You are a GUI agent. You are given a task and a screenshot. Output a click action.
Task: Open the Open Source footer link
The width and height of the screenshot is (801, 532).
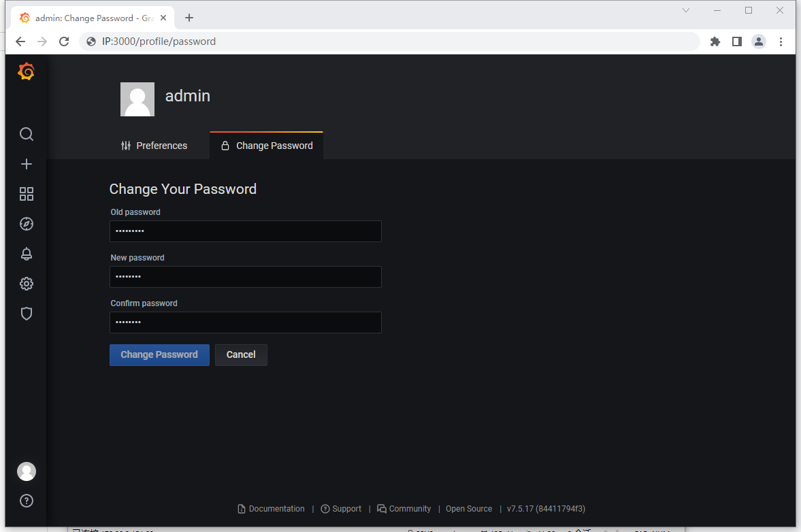click(x=469, y=509)
